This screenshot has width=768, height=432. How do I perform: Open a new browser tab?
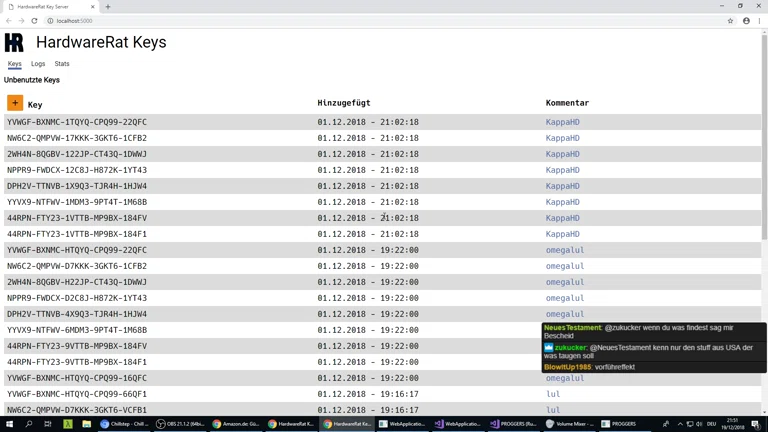pyautogui.click(x=108, y=7)
